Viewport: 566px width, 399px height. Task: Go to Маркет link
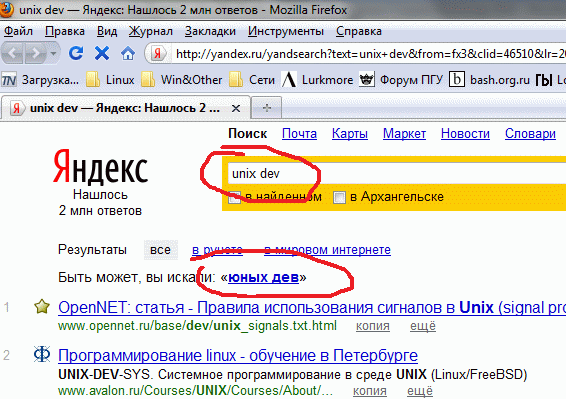[404, 134]
